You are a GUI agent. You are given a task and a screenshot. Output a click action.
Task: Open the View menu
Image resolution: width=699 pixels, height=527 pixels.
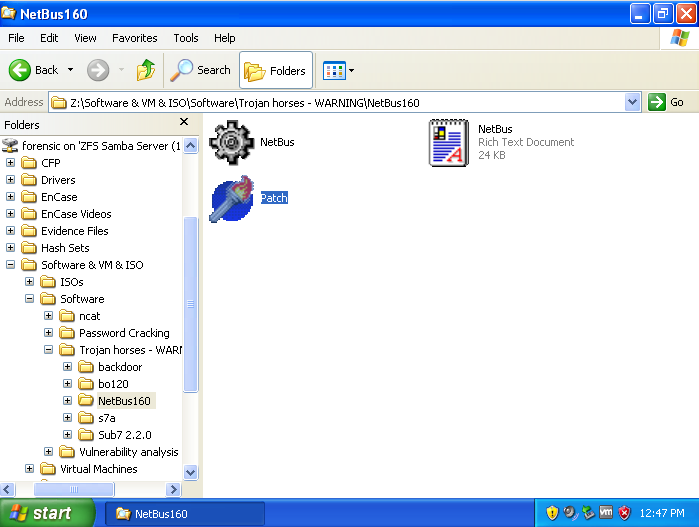pyautogui.click(x=85, y=38)
